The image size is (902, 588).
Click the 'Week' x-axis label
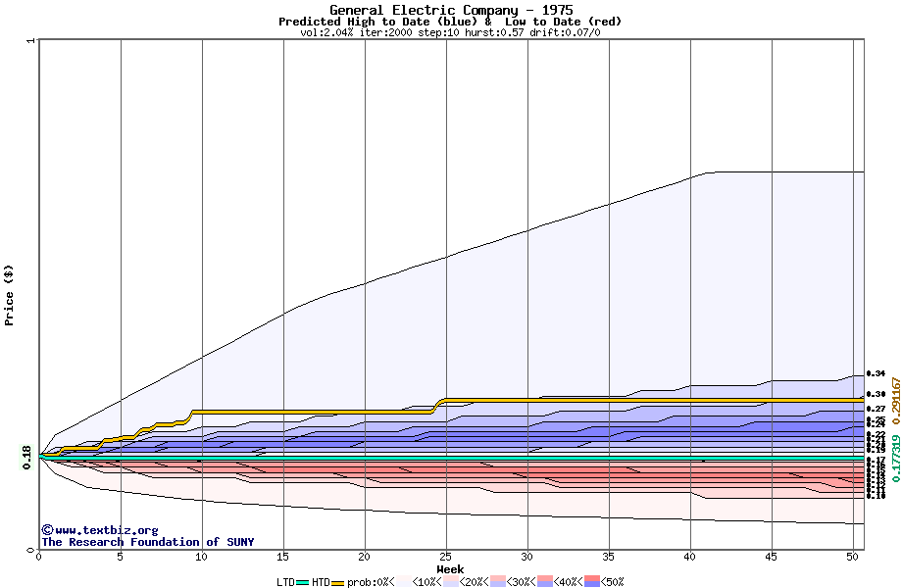coord(450,569)
